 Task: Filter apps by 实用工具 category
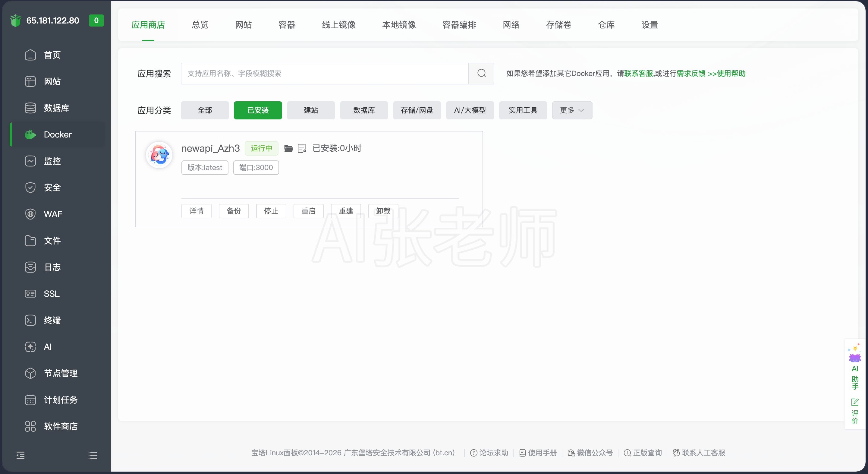523,110
